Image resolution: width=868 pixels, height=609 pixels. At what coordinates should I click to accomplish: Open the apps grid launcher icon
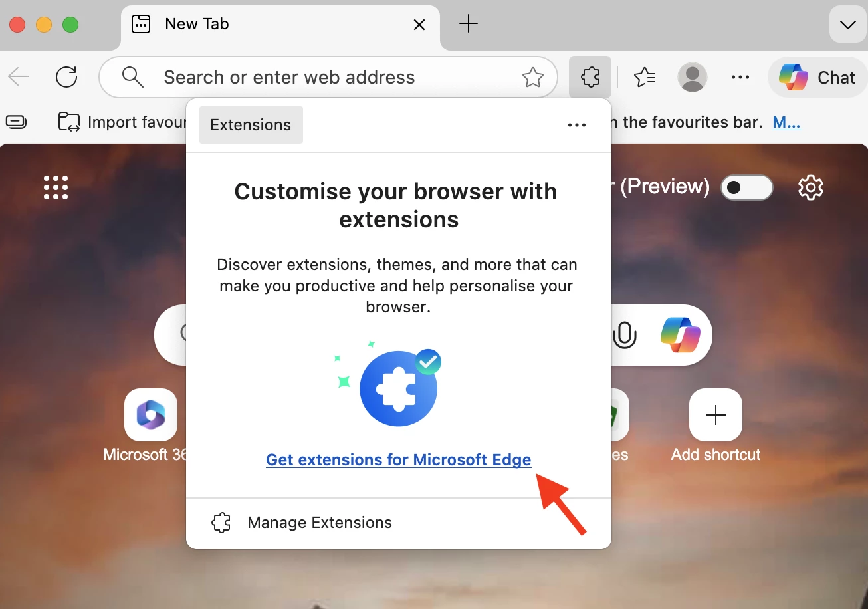click(56, 187)
